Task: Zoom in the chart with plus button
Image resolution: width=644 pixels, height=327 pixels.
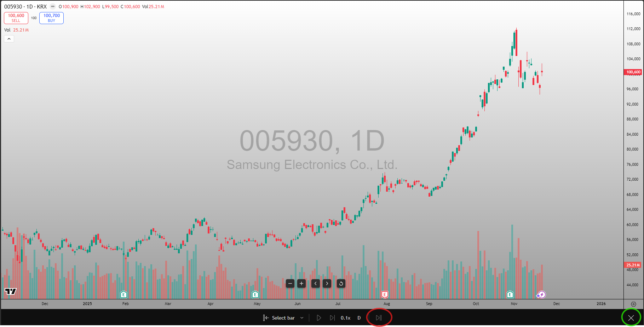Action: [x=301, y=283]
